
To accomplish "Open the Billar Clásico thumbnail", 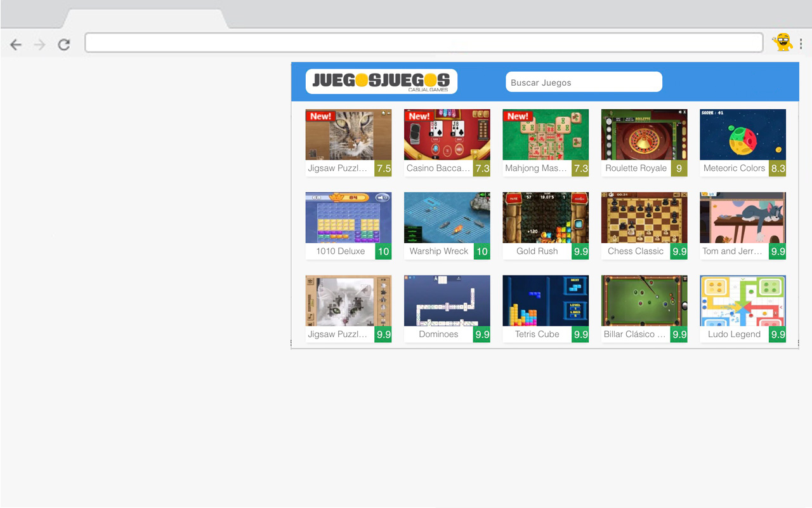I will pos(644,300).
